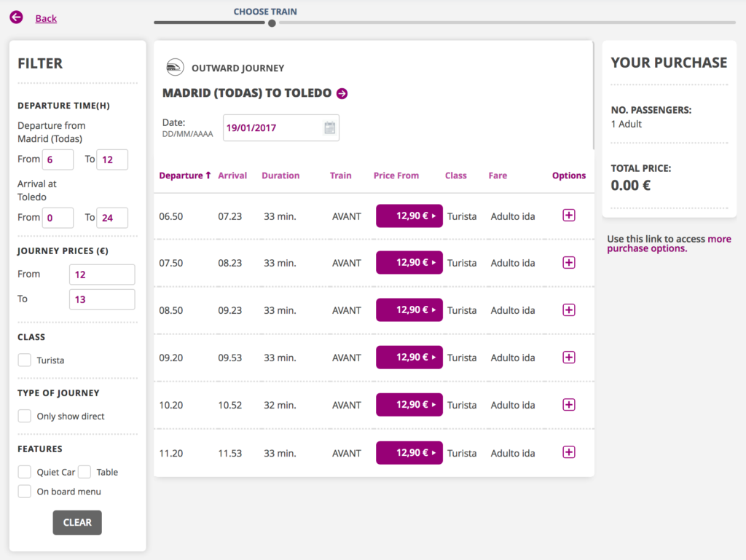This screenshot has width=746, height=560.
Task: Click Adulto ida in the 09.20 row
Action: [x=513, y=358]
